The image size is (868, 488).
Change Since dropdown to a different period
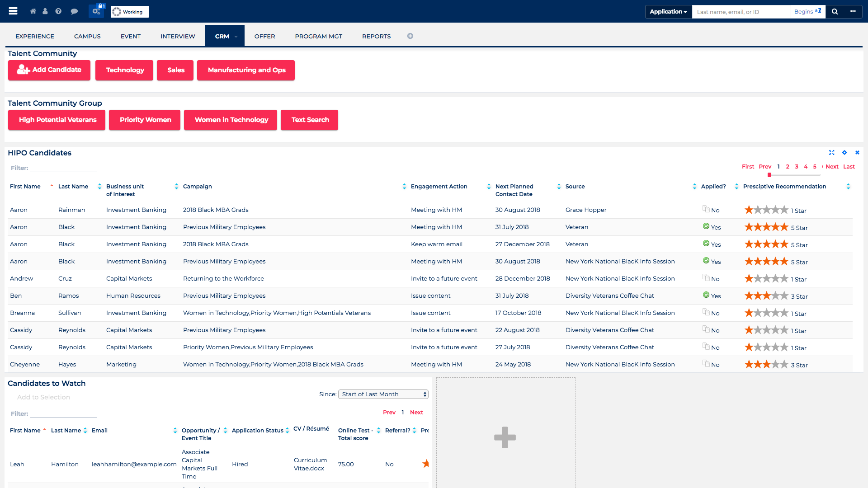(382, 394)
